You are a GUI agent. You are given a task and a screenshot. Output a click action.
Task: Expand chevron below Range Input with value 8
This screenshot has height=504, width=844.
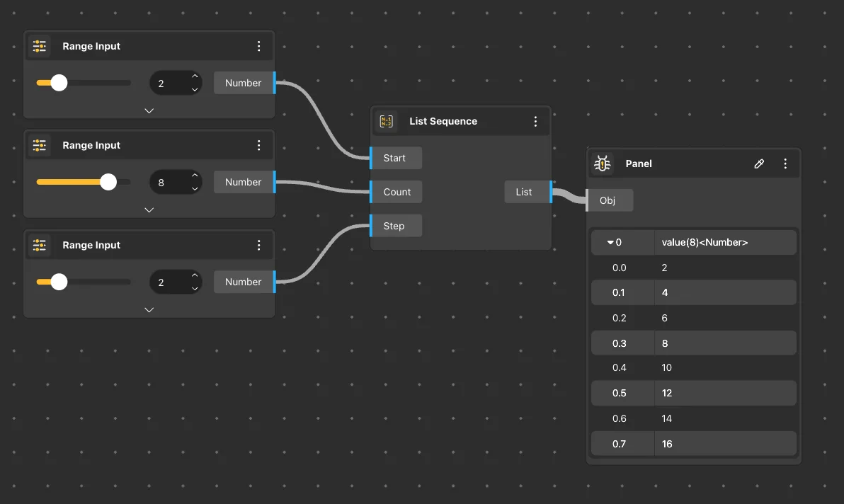(149, 210)
